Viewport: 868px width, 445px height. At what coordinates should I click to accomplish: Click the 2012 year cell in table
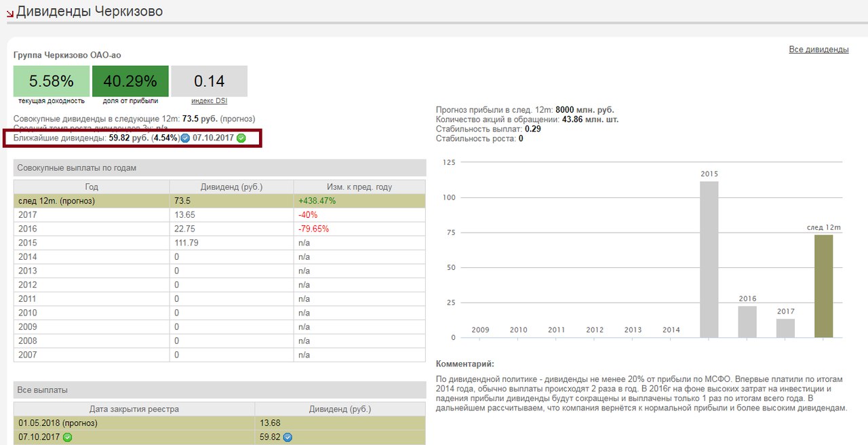(92, 285)
